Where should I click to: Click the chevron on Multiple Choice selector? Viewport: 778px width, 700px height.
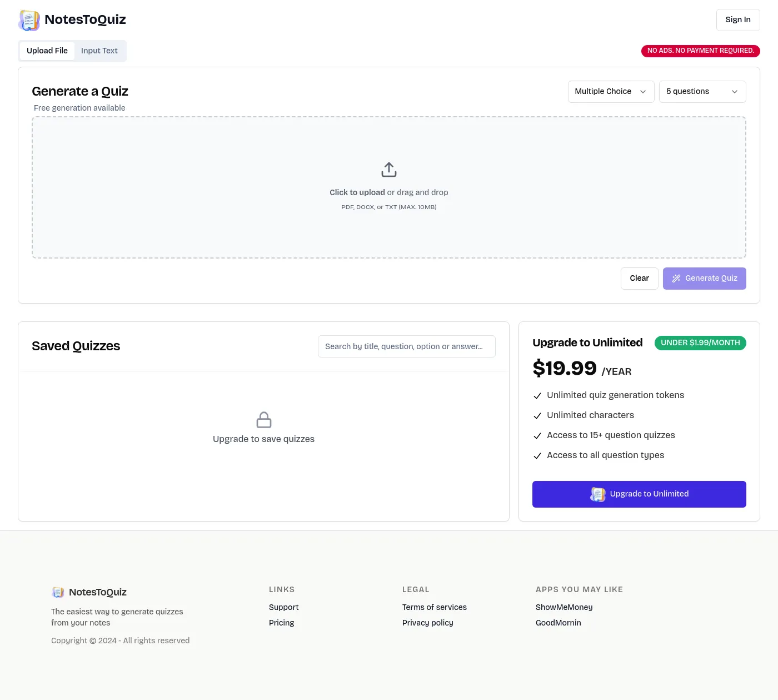point(643,92)
